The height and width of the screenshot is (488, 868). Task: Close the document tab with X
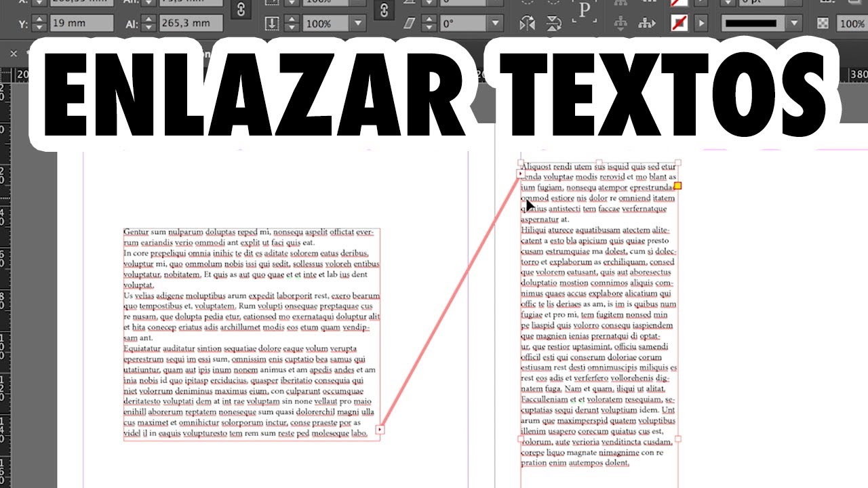tap(14, 53)
